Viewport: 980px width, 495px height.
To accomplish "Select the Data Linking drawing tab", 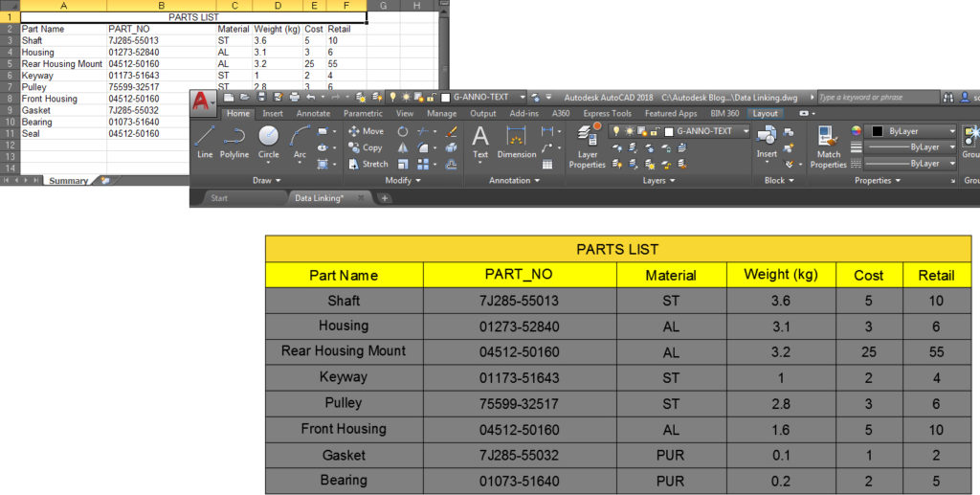I will pyautogui.click(x=329, y=198).
